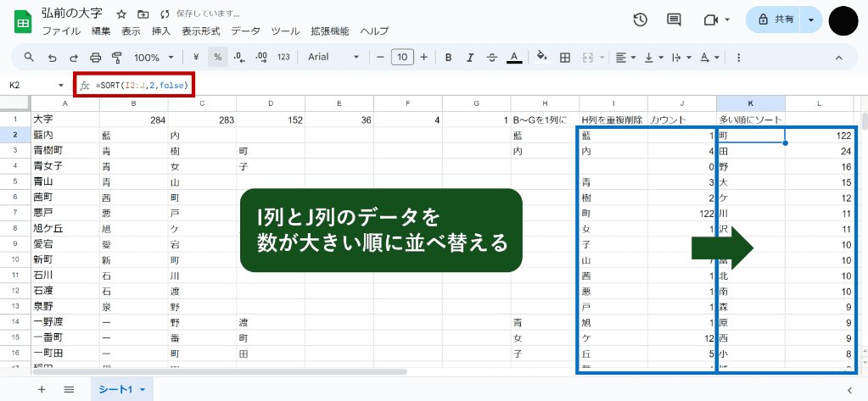Open the toolbar three-dot more menu

[x=738, y=57]
